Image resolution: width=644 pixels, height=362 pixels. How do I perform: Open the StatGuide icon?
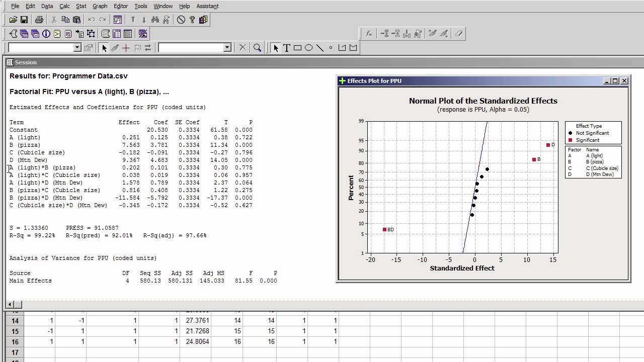203,20
